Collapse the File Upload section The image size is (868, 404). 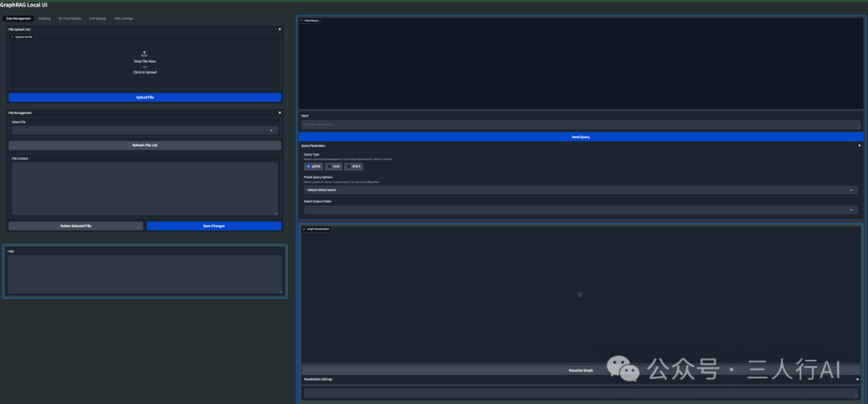click(x=280, y=30)
